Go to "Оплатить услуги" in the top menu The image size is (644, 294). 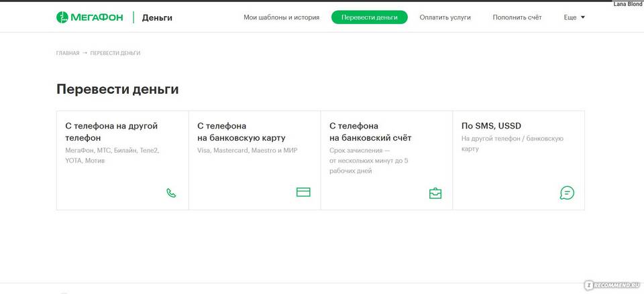click(445, 17)
